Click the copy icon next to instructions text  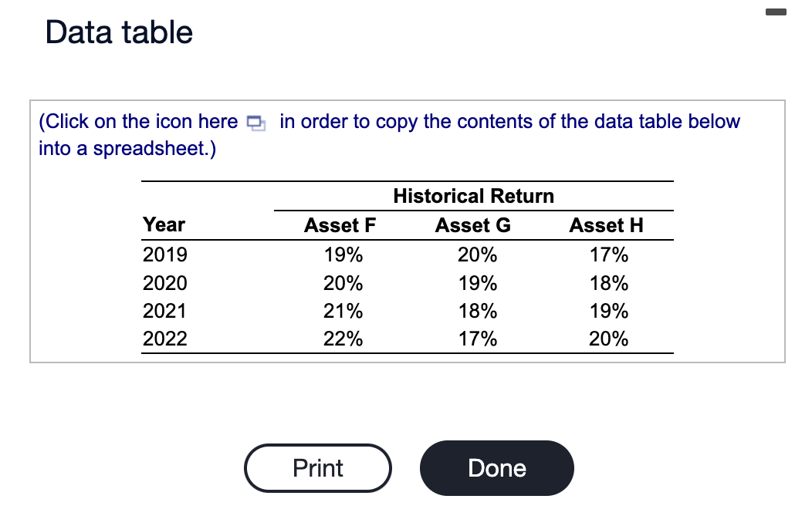[255, 122]
